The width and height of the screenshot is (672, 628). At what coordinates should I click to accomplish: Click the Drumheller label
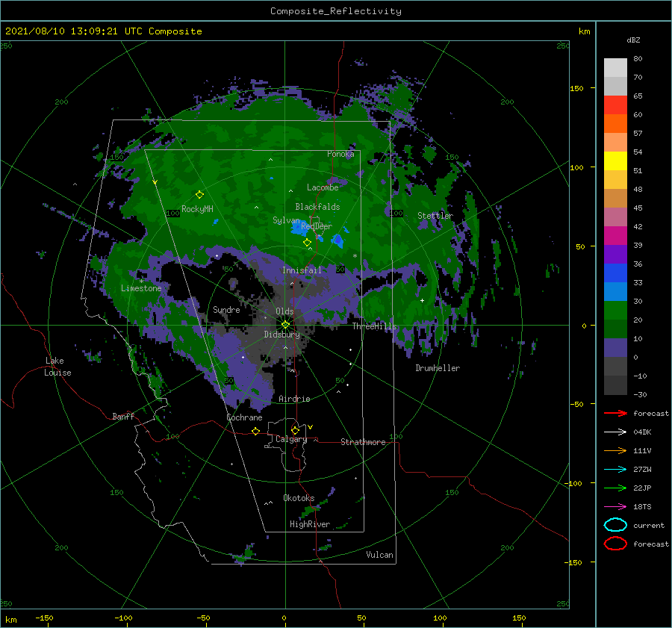pos(437,368)
